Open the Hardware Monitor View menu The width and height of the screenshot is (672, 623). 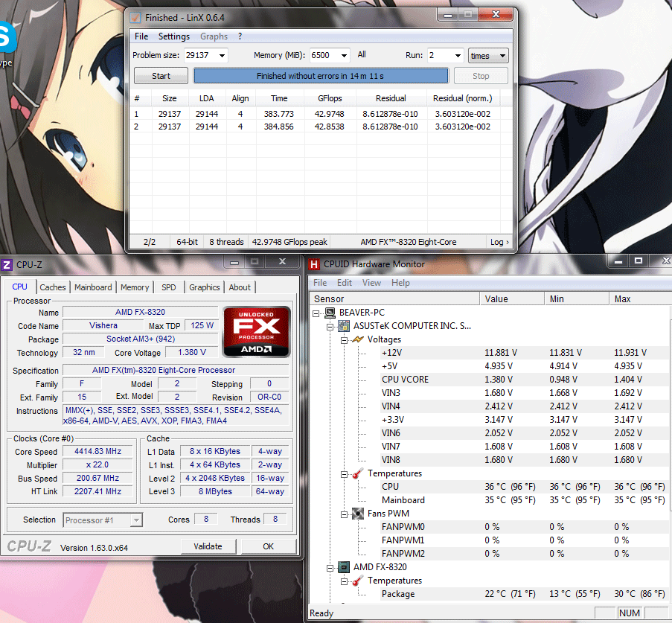point(371,283)
